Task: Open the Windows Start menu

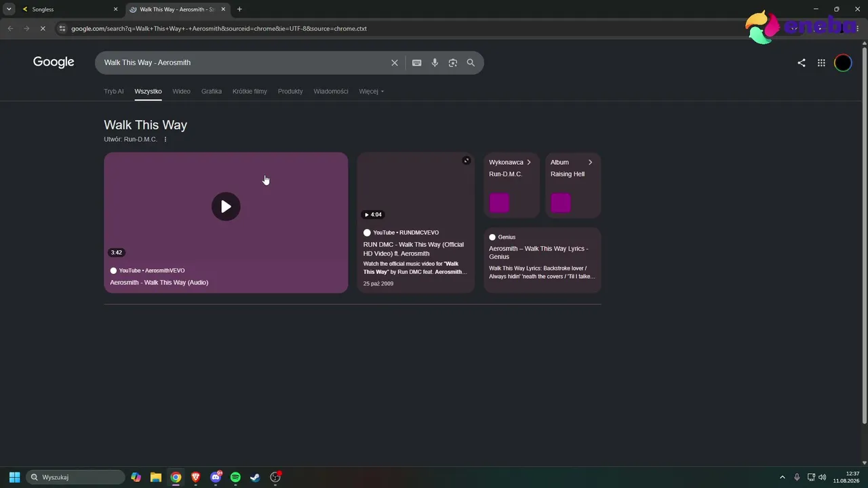Action: pos(14,477)
